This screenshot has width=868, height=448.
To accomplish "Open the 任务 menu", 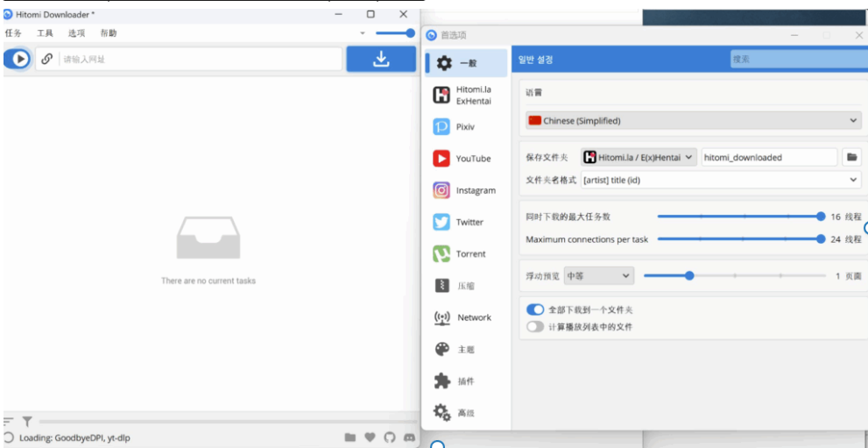I will pyautogui.click(x=13, y=33).
